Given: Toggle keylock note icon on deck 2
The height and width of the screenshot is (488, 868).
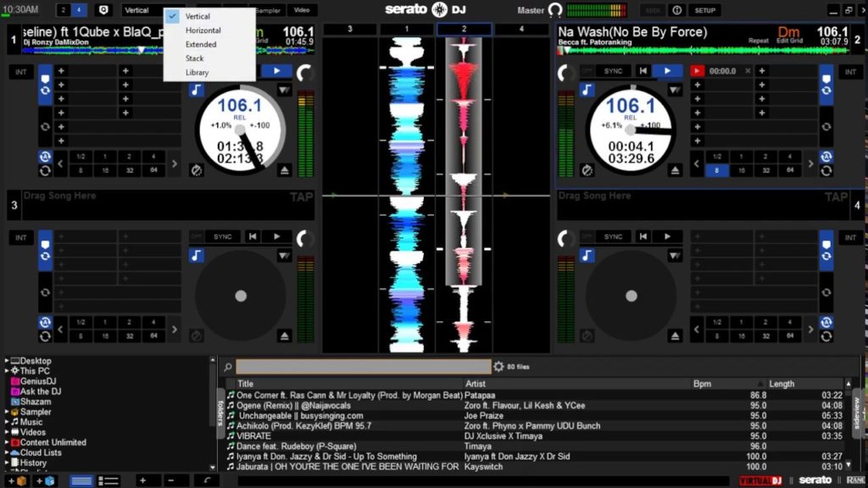Looking at the screenshot, I should pos(587,90).
